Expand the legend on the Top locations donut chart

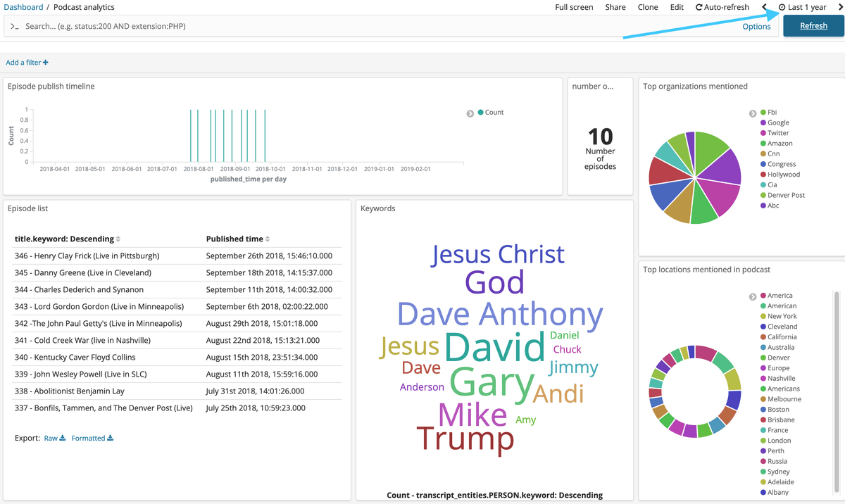[753, 295]
